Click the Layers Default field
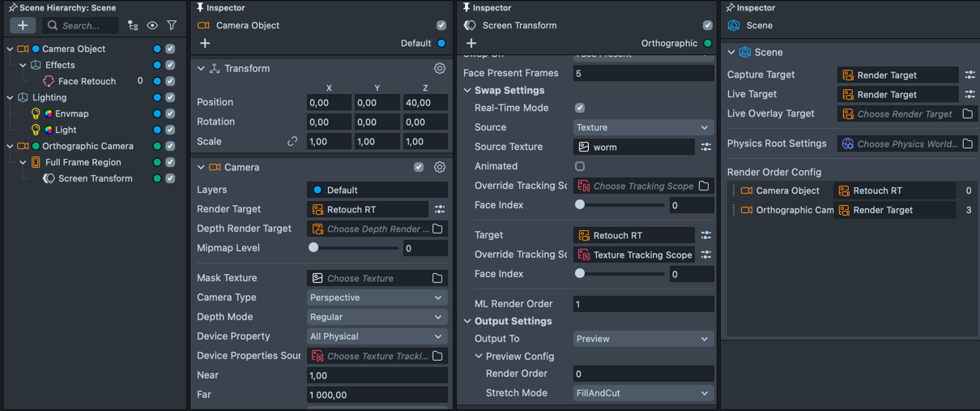 [377, 191]
